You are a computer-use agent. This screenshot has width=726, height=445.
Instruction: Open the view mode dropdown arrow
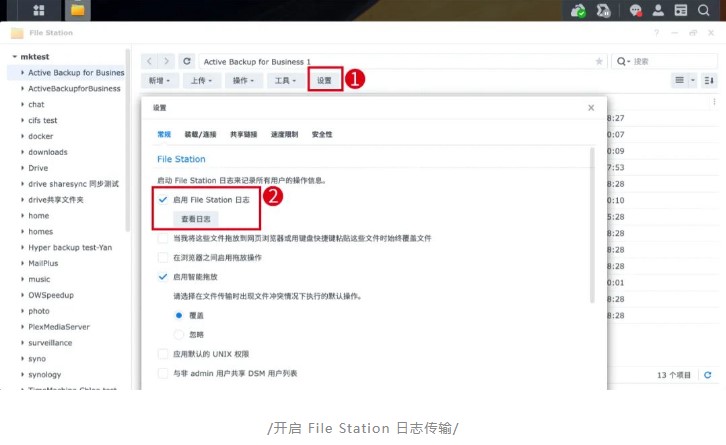(x=693, y=80)
